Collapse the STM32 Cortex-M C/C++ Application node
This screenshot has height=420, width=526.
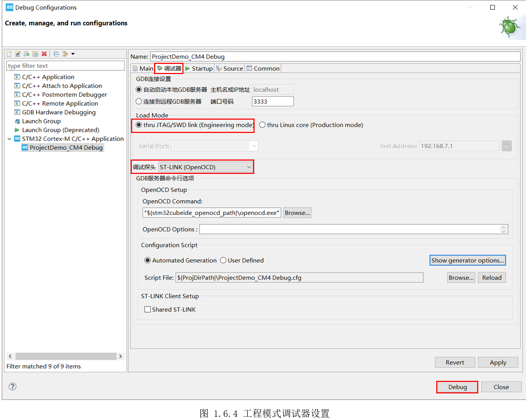point(9,139)
